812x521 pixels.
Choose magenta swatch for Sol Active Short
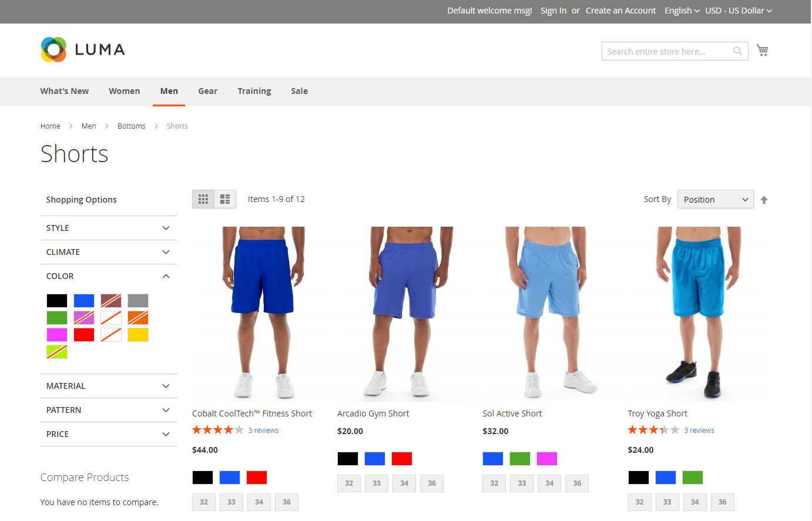[x=547, y=459]
